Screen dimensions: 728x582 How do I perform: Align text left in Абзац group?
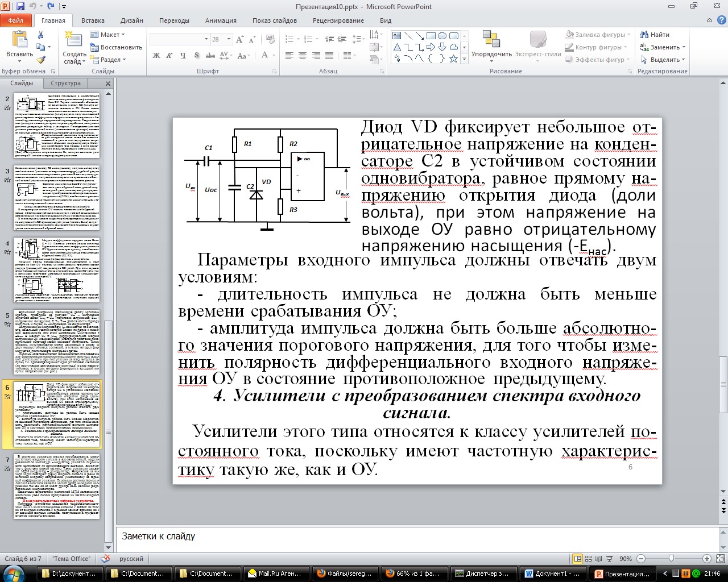(289, 56)
